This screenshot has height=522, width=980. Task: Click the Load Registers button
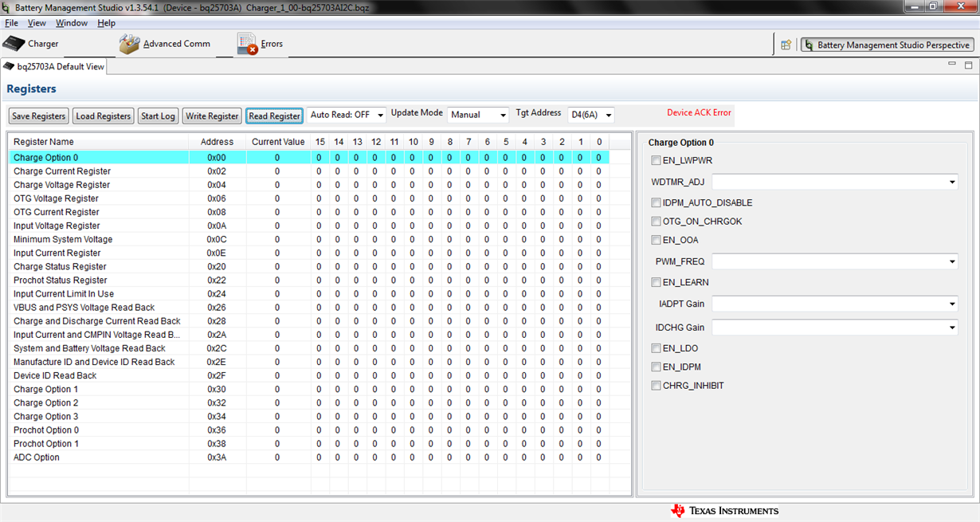[103, 116]
